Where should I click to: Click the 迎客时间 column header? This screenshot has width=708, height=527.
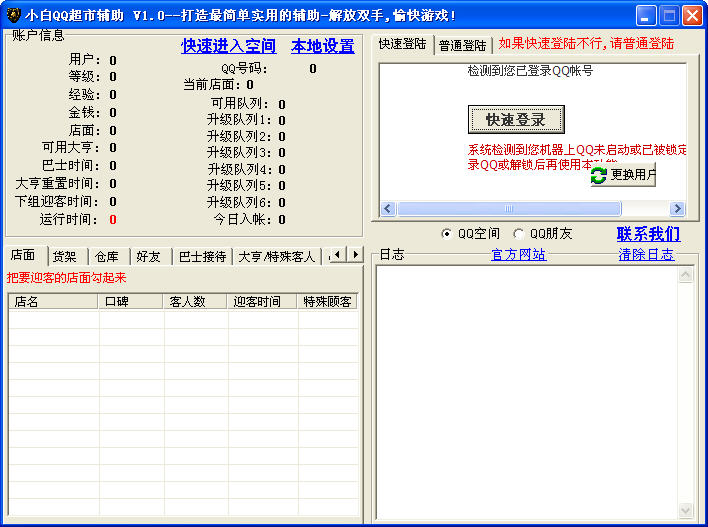click(x=261, y=302)
